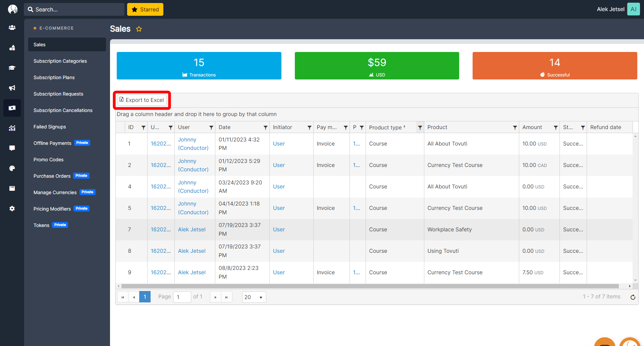Screen dimensions: 644x346
Task: Open the Sales menu item
Action: pyautogui.click(x=67, y=45)
